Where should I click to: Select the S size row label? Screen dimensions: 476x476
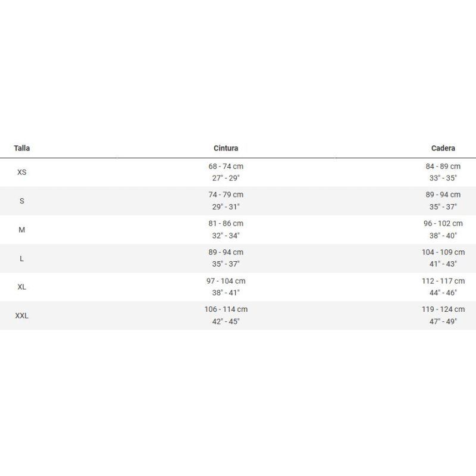point(22,201)
